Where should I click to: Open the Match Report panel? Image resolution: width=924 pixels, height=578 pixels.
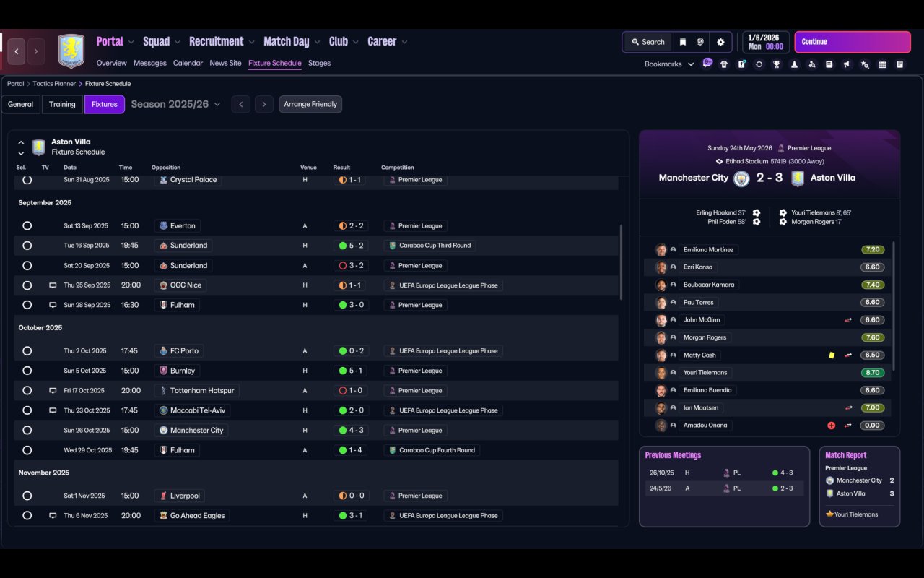pos(860,487)
